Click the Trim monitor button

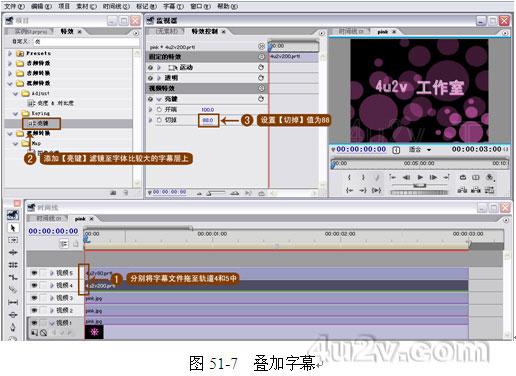click(489, 190)
